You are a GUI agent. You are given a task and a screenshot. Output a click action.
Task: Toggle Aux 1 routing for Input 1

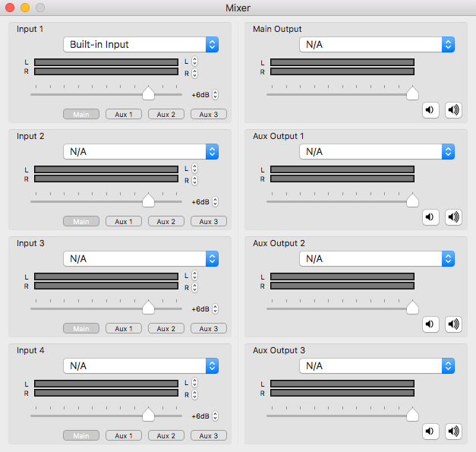(x=124, y=115)
